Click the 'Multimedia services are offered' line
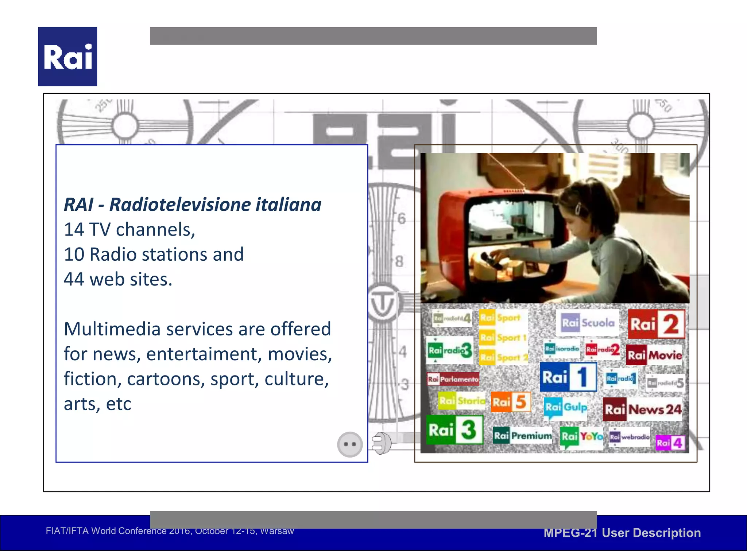 click(x=197, y=329)
